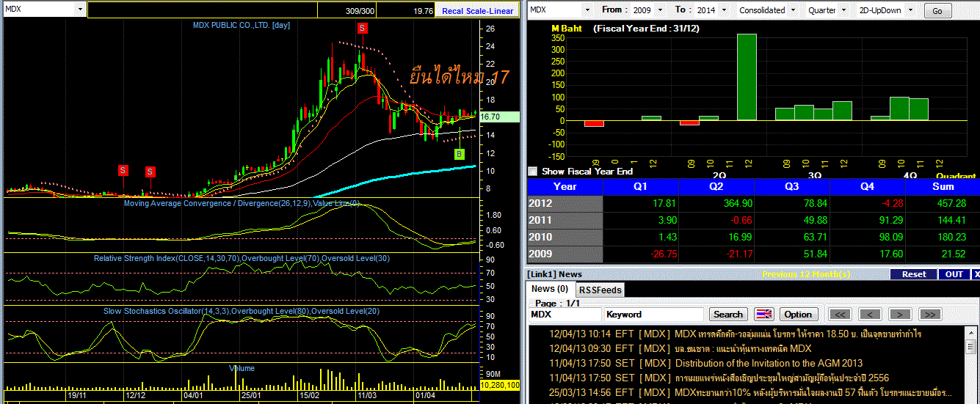Click the OUT button in News panel
The image size is (980, 404).
coord(954,274)
